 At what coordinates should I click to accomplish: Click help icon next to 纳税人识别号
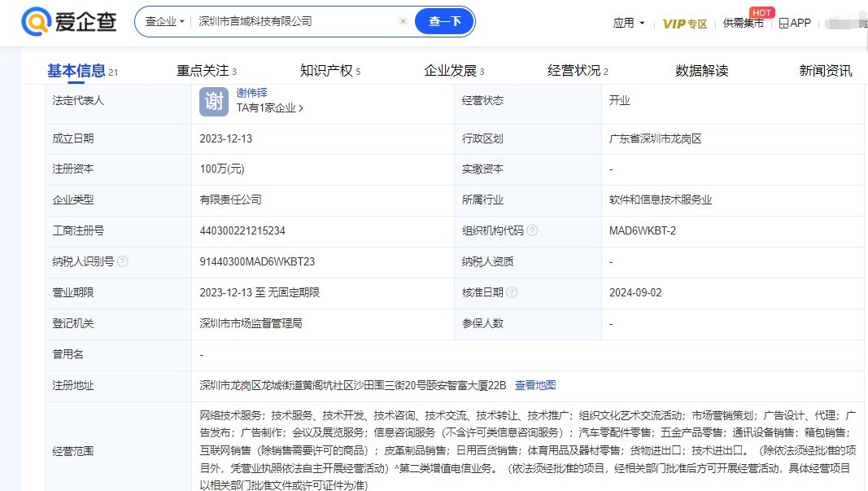click(x=122, y=261)
